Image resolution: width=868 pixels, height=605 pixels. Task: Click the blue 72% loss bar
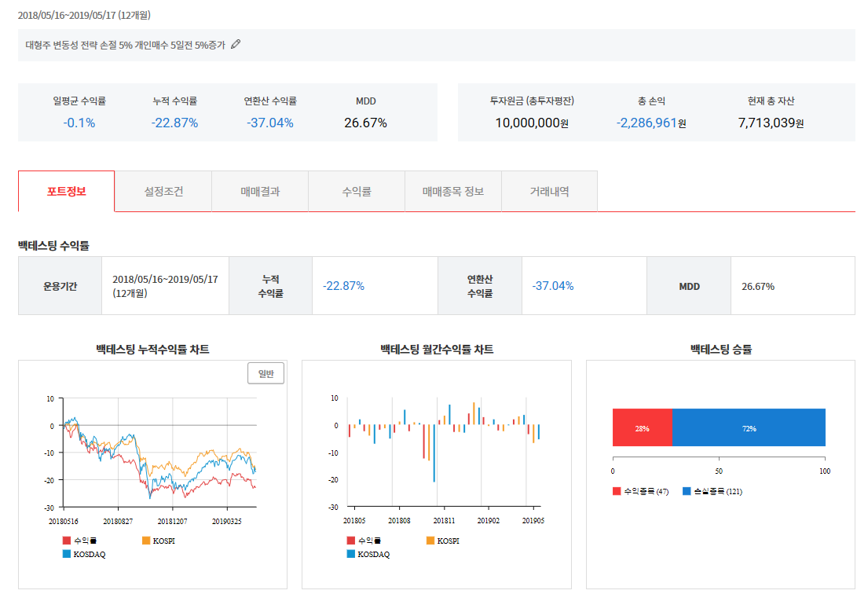[x=749, y=428]
